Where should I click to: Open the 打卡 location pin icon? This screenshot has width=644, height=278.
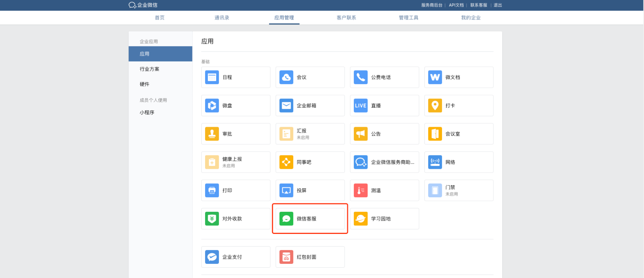tap(435, 106)
